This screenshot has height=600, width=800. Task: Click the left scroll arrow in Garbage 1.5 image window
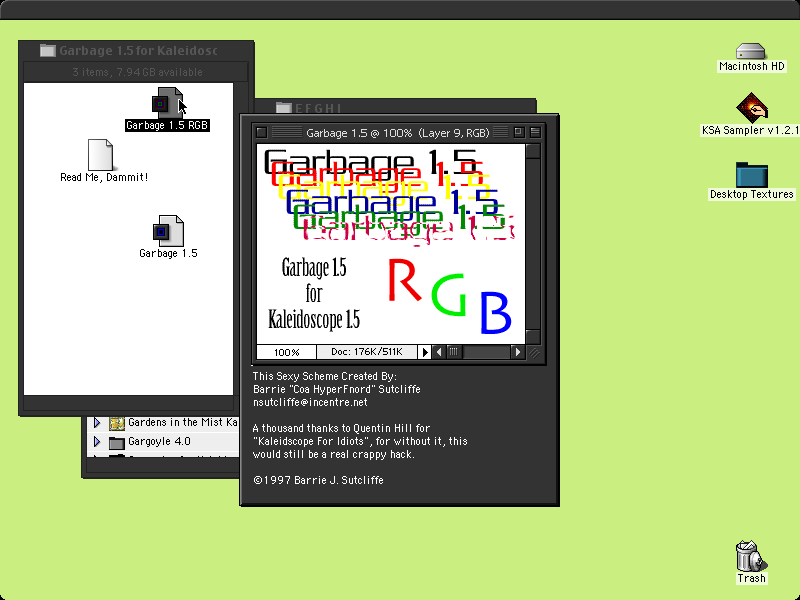coord(439,352)
